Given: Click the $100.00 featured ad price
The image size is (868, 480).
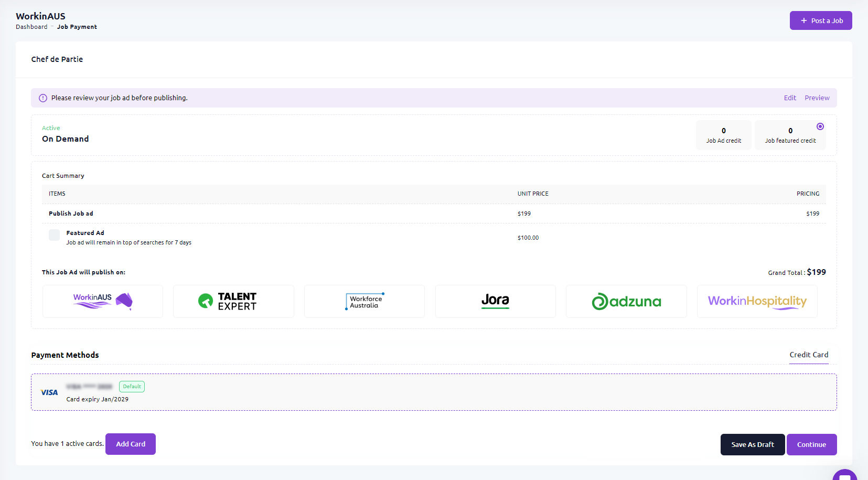Looking at the screenshot, I should point(528,238).
